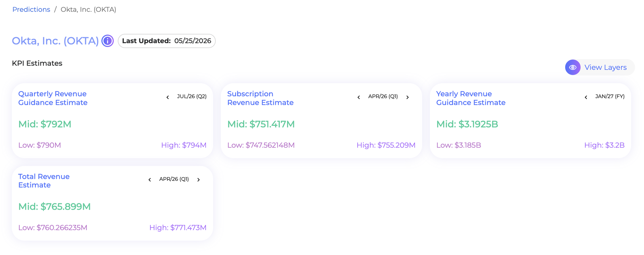Viewport: 644px width, 255px height.
Task: Open Quarterly Revenue Guidance Estimate title
Action: click(53, 98)
